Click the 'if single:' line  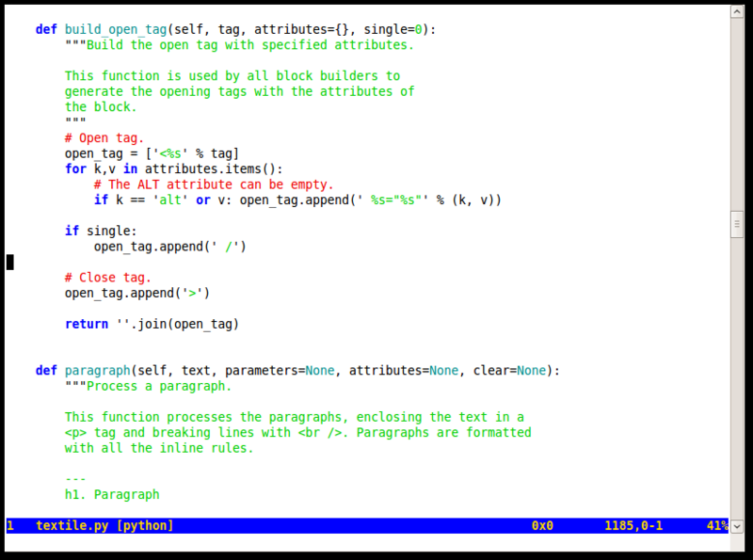click(101, 231)
